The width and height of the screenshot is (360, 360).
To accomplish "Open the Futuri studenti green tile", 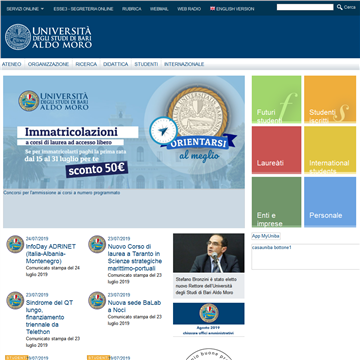I will click(x=276, y=99).
